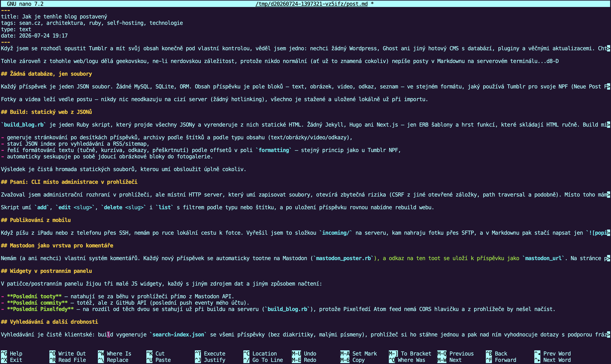Click the `formatting` code span
This screenshot has width=611, height=364.
(274, 150)
